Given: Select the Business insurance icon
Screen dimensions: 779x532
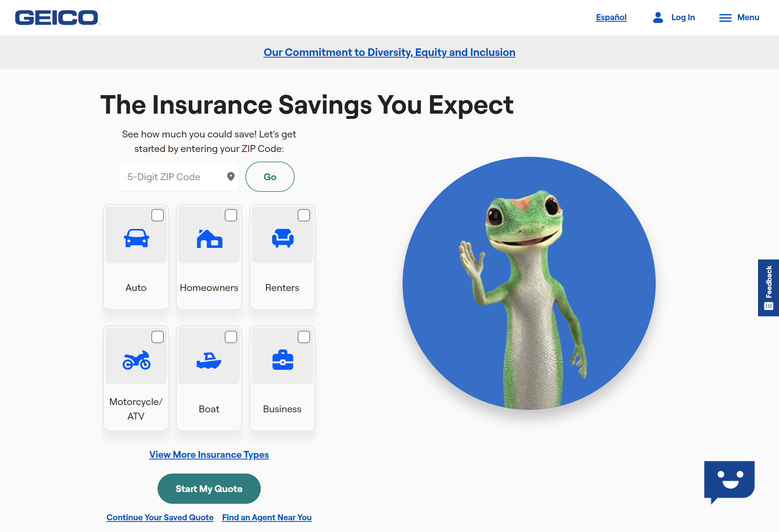Looking at the screenshot, I should (282, 358).
